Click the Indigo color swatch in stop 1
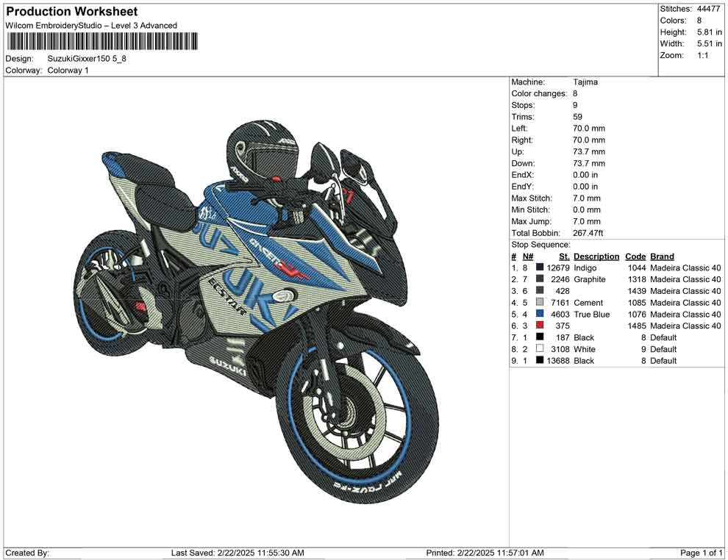Image resolution: width=728 pixels, height=560 pixels. click(540, 268)
